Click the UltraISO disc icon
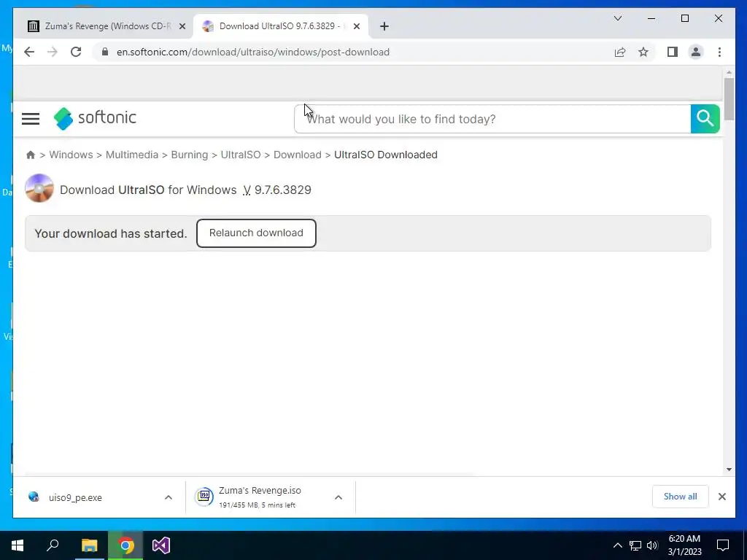Screen dimensions: 747x560 [39, 188]
